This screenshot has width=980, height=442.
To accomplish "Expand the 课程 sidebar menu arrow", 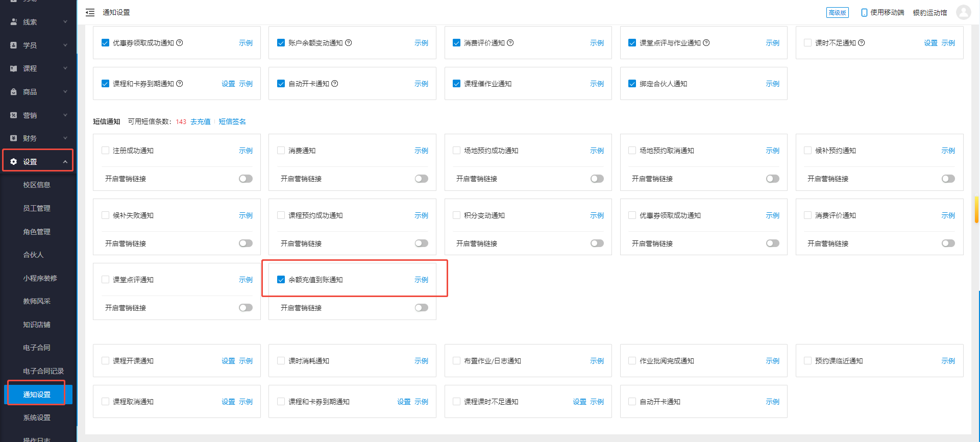I will coord(65,68).
